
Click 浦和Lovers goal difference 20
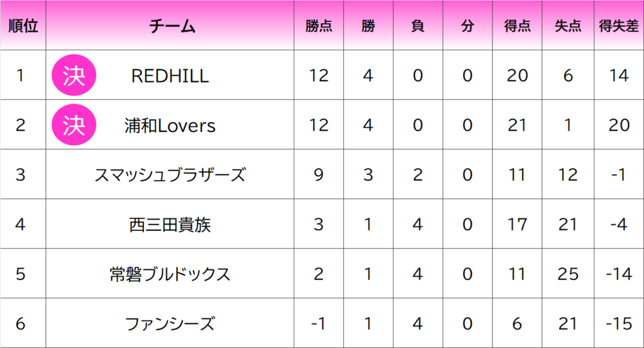pos(619,125)
